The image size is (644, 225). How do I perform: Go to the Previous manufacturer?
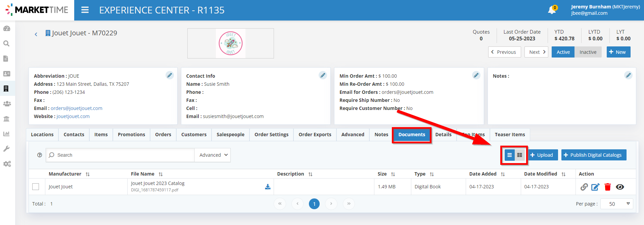pos(504,52)
